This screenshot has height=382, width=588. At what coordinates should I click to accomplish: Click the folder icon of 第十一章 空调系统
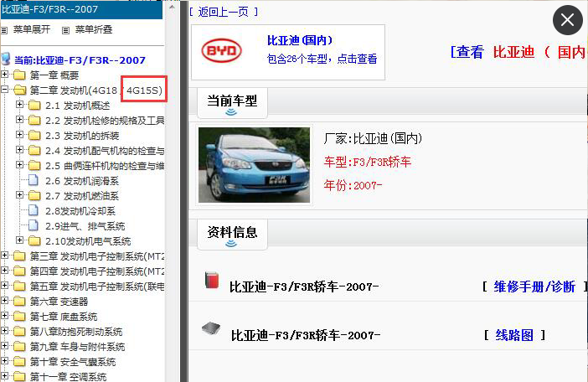(19, 376)
